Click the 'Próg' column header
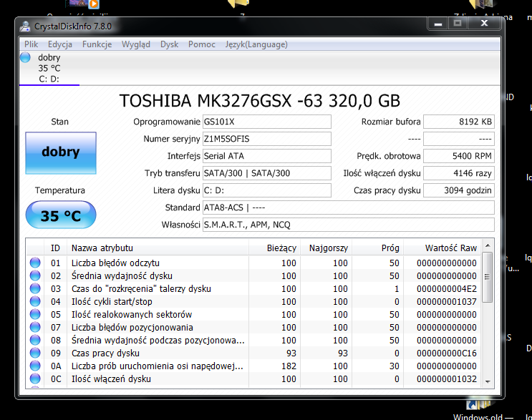This screenshot has width=532, height=420. (x=377, y=248)
